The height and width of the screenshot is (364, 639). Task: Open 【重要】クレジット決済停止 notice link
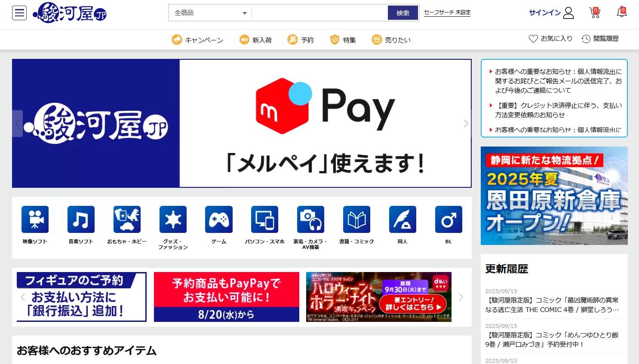coord(558,110)
